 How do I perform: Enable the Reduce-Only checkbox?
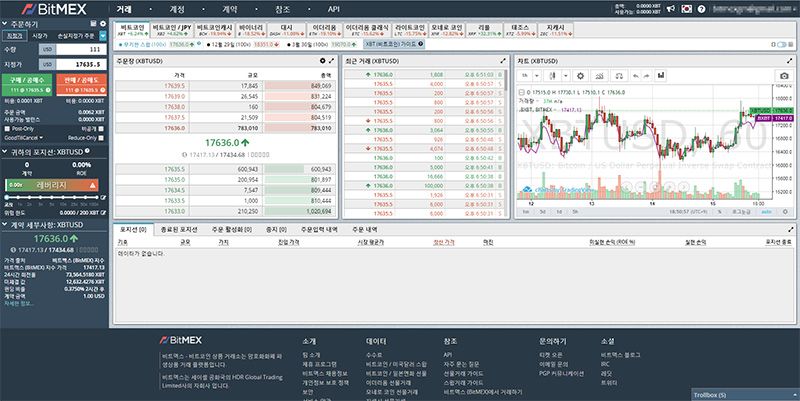pyautogui.click(x=101, y=138)
